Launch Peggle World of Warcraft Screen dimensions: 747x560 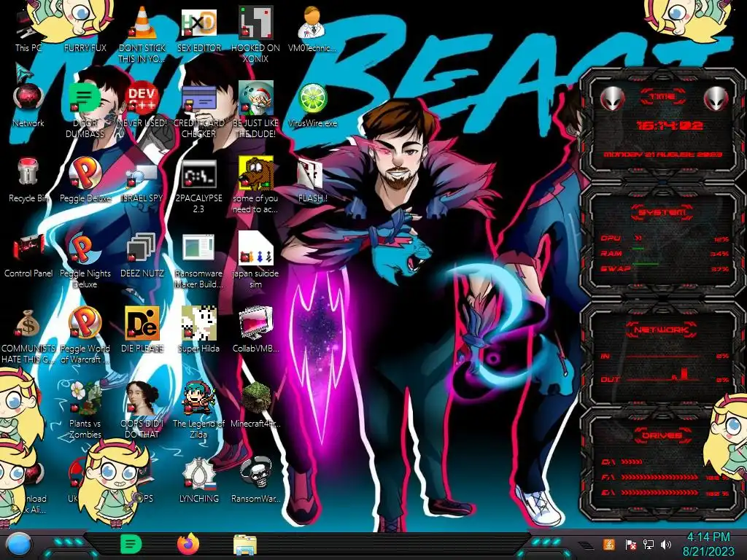85,335
